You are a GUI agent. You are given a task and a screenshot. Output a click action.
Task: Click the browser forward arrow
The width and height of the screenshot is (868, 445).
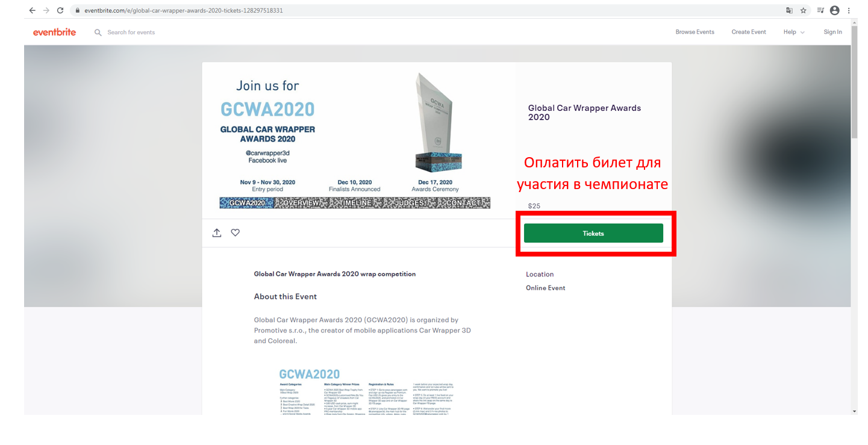(x=46, y=10)
